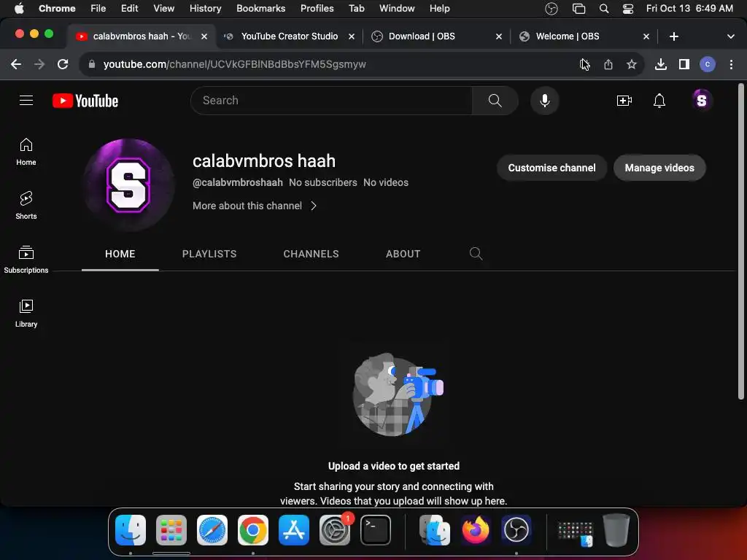
Task: Open Launchpad from the Dock
Action: [x=171, y=529]
